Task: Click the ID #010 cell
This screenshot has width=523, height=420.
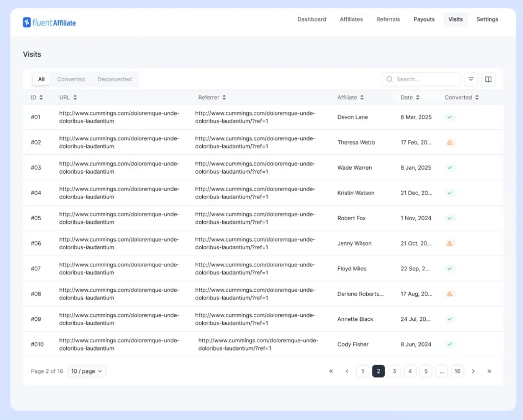Action: pyautogui.click(x=37, y=344)
